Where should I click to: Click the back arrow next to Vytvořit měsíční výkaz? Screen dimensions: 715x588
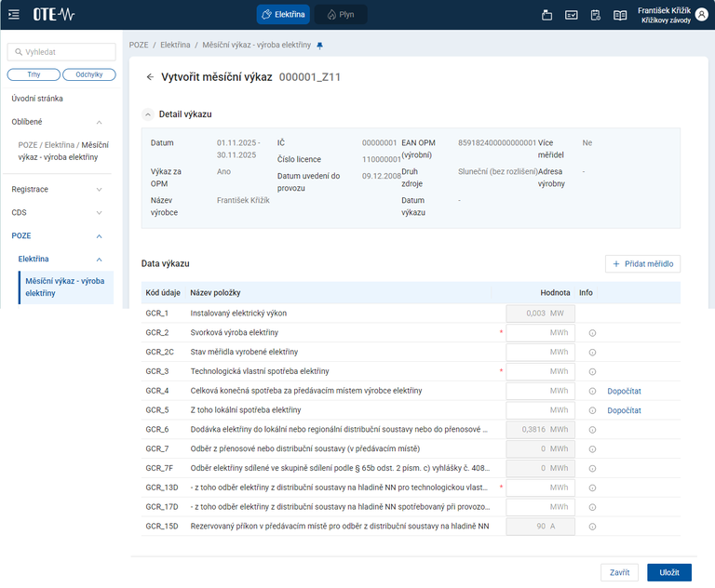150,77
